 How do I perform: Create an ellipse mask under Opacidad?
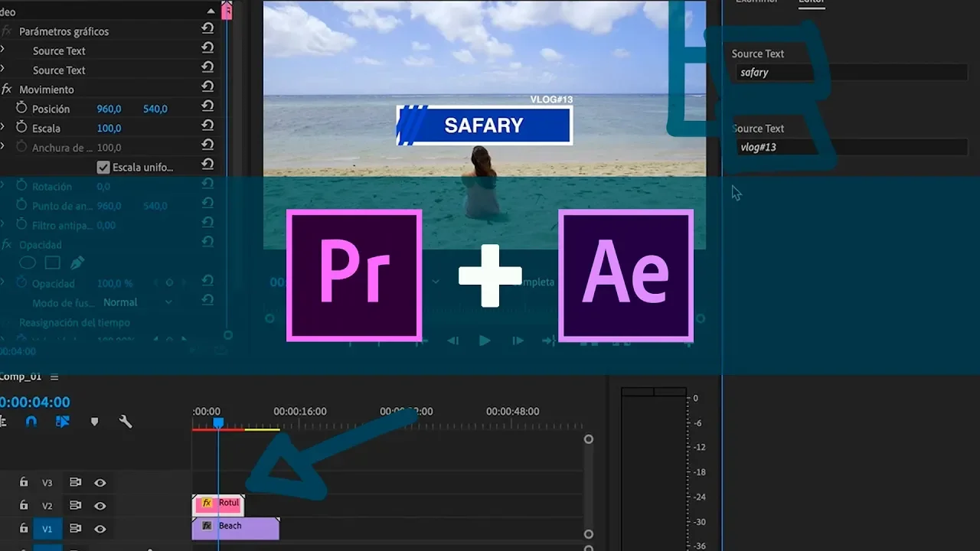point(28,263)
